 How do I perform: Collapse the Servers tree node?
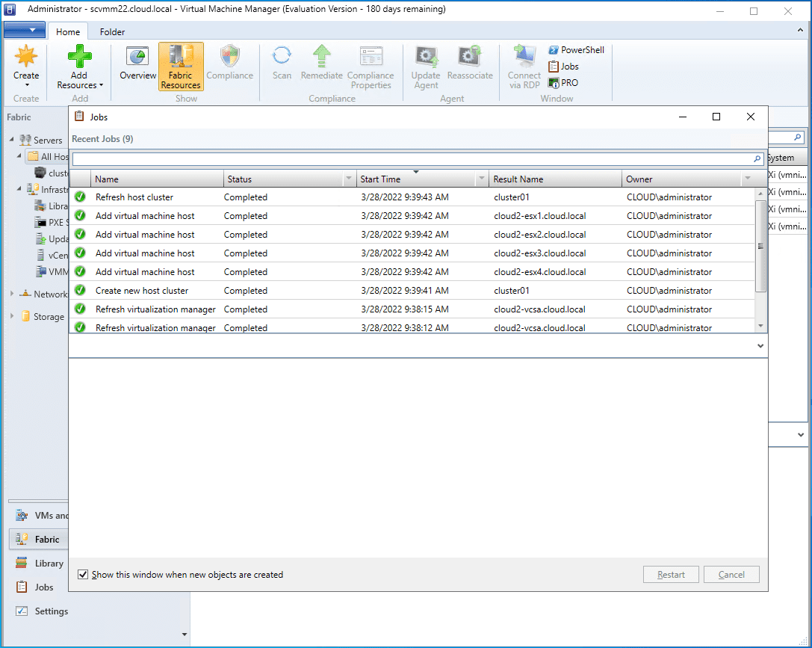11,139
